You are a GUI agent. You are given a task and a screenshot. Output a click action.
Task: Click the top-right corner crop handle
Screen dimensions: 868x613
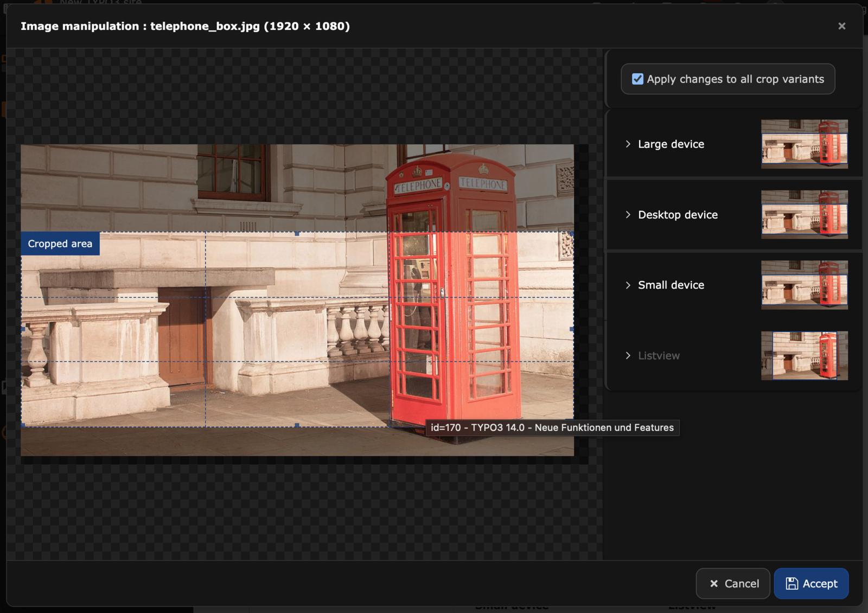point(572,234)
